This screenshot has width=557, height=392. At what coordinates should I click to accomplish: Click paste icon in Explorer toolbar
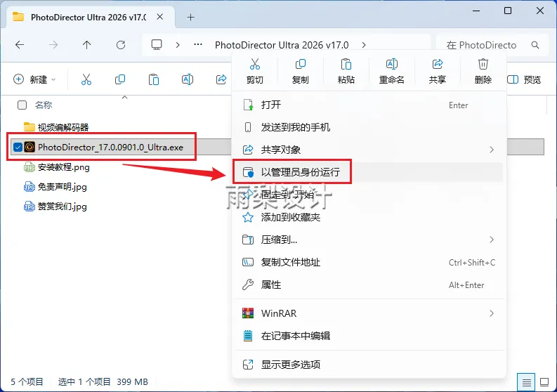153,79
